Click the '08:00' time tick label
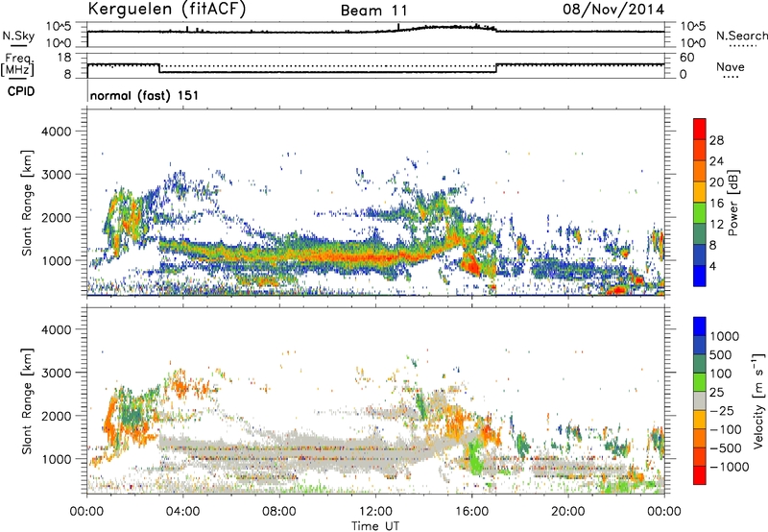This screenshot has height=532, width=768. click(279, 512)
